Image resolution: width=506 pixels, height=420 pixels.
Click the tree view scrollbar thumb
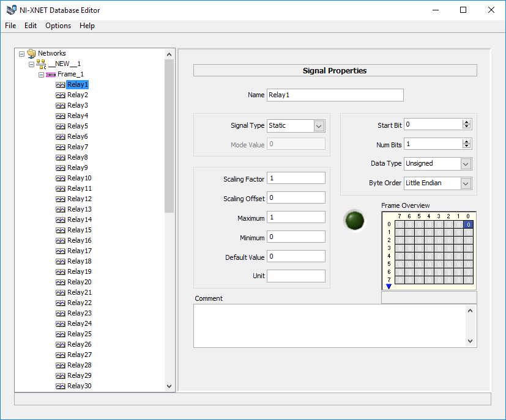169,136
